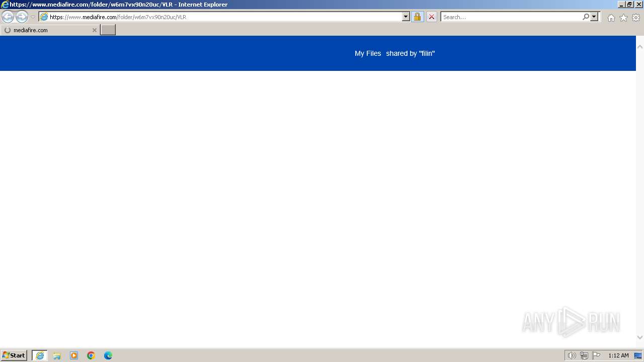Click the My Files link
Viewport: 644px width, 362px height.
point(368,53)
